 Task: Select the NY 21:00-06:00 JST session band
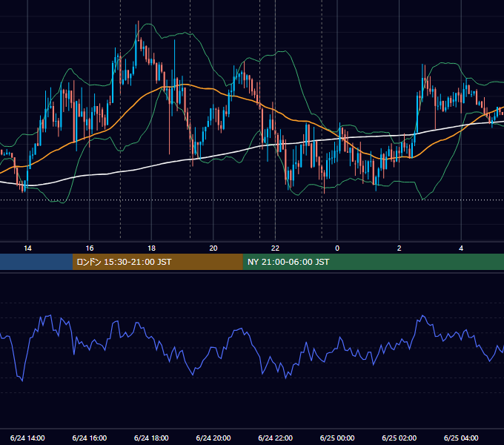coord(373,262)
